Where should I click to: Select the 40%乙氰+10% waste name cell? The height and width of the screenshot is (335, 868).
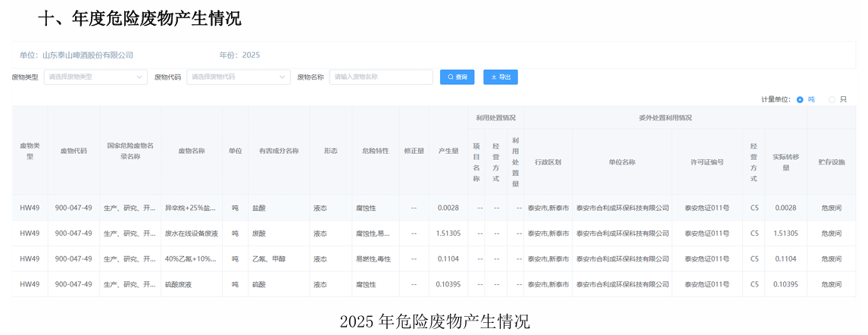[190, 259]
